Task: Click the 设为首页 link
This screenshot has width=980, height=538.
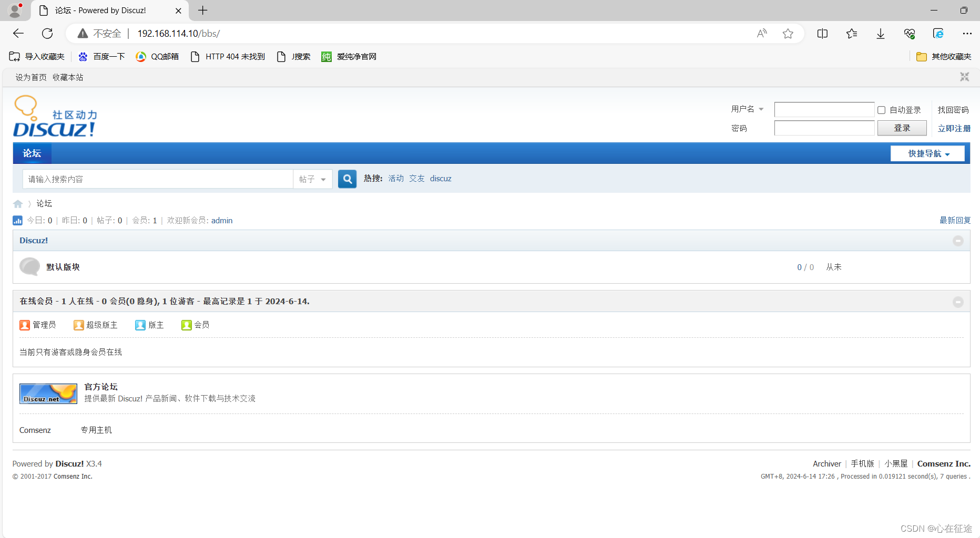Action: [31, 78]
